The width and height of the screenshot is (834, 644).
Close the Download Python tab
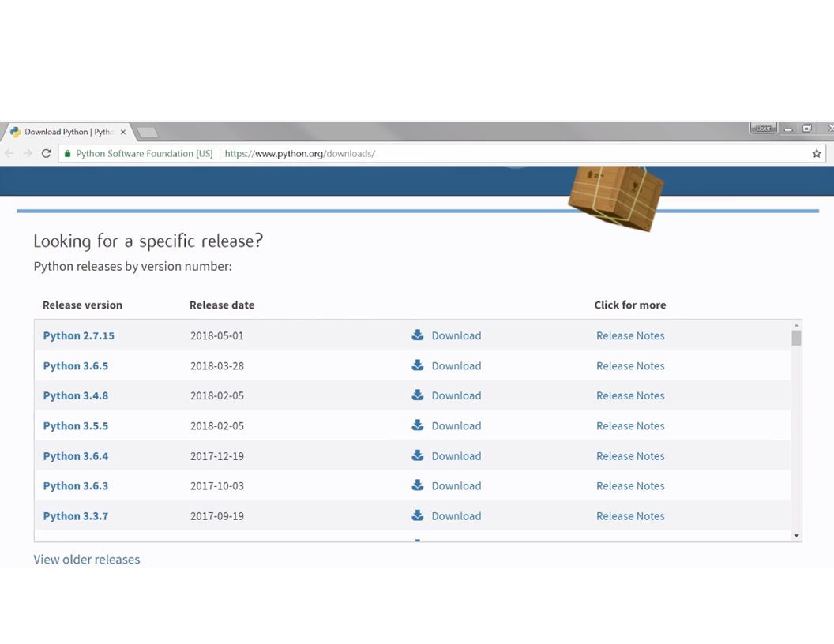pyautogui.click(x=123, y=132)
